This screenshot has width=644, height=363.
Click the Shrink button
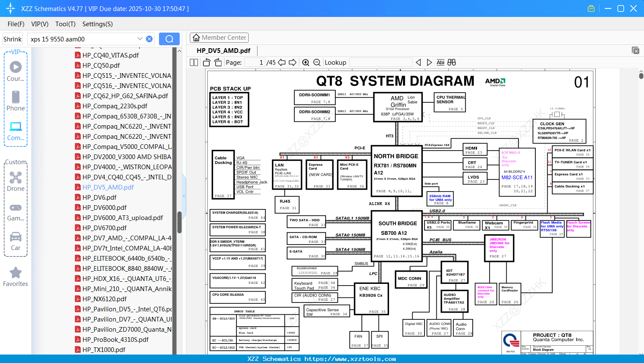tap(12, 39)
